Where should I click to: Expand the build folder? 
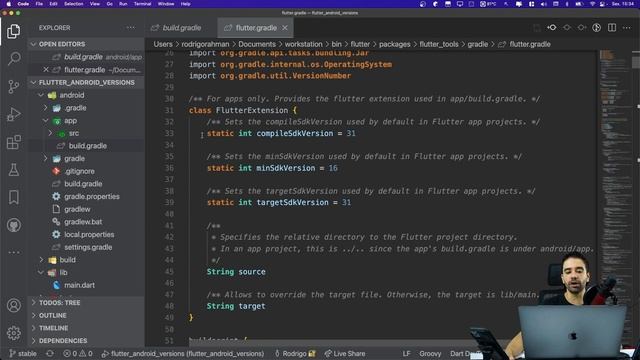tap(41, 260)
